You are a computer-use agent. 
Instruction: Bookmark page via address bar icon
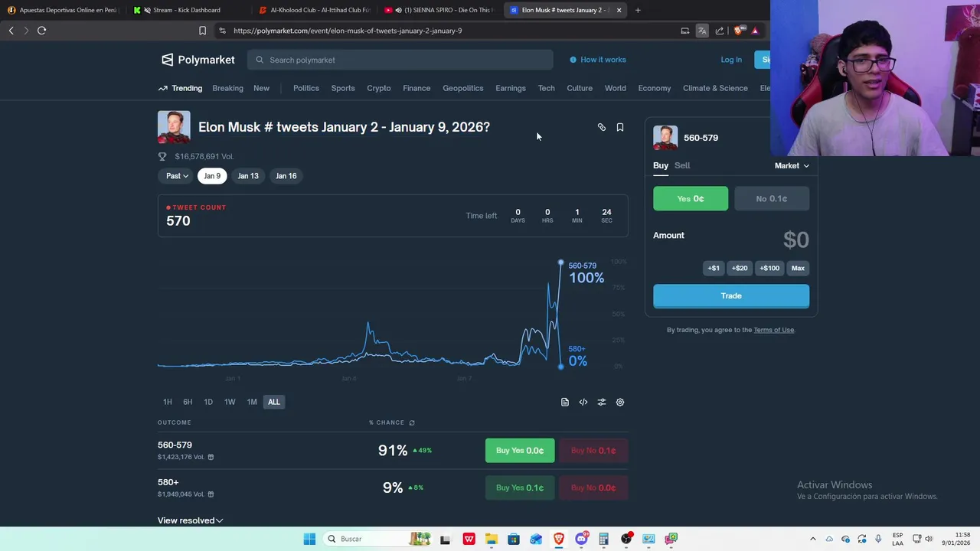coord(202,31)
